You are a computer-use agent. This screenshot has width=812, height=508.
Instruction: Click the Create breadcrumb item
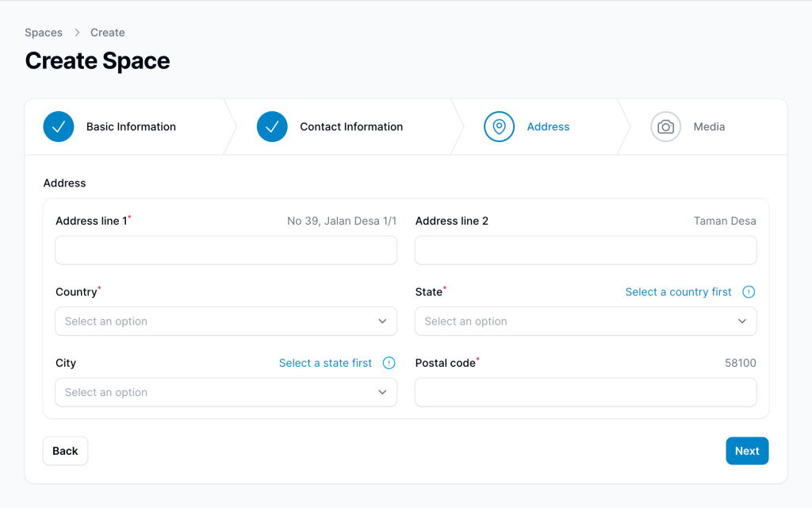(x=108, y=33)
